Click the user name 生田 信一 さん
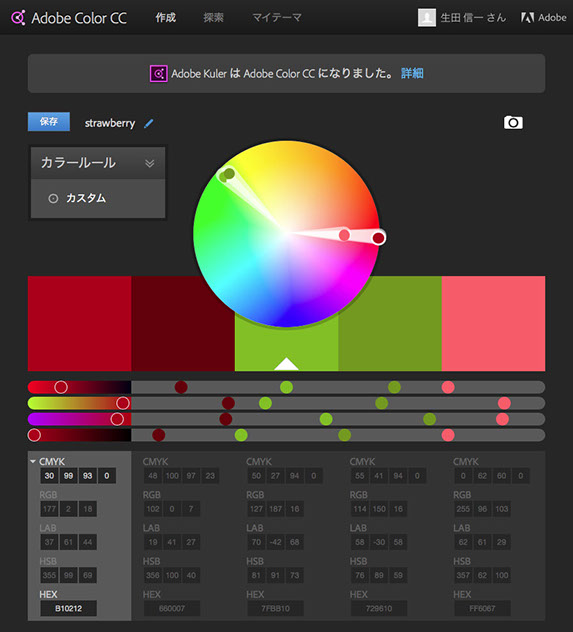This screenshot has width=573, height=632. (473, 18)
